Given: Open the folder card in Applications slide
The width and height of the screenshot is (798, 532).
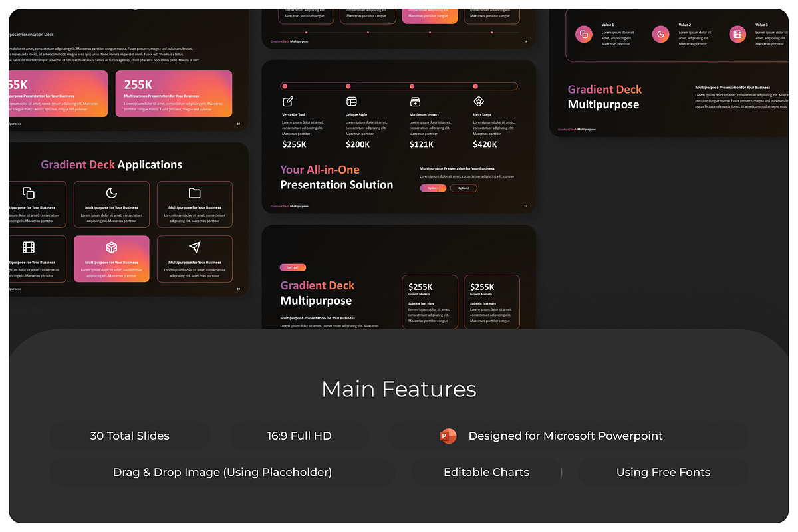Looking at the screenshot, I should (195, 204).
